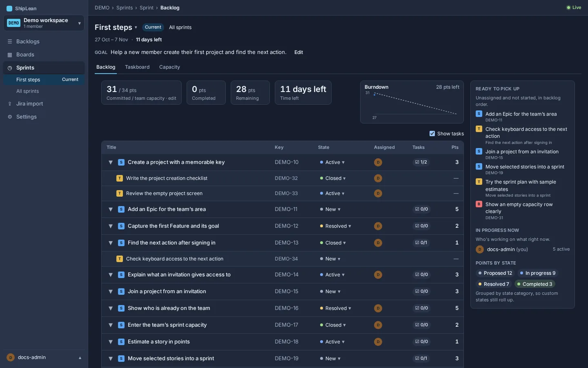Click assignee avatar on DEMO-12 row
Viewport: 588px width, 368px height.
pyautogui.click(x=378, y=226)
